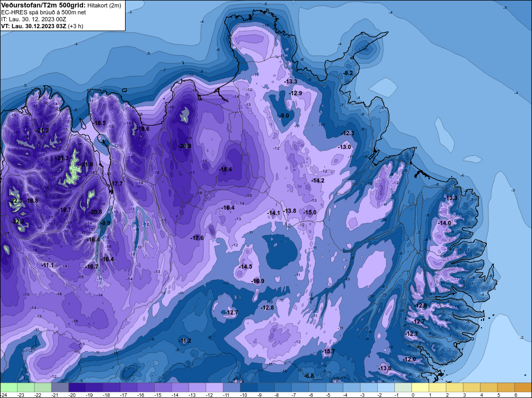Pick the -7 legend color swatch
The image size is (532, 398).
tap(300, 387)
